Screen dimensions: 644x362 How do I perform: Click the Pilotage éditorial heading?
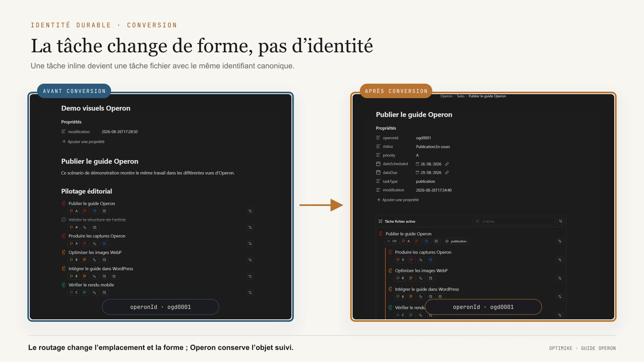click(87, 191)
